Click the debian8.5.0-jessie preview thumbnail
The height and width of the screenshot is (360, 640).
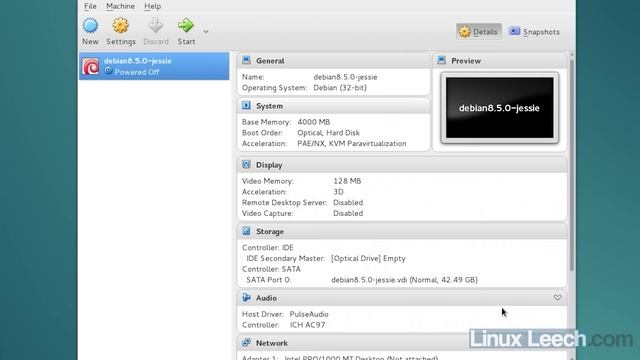500,108
